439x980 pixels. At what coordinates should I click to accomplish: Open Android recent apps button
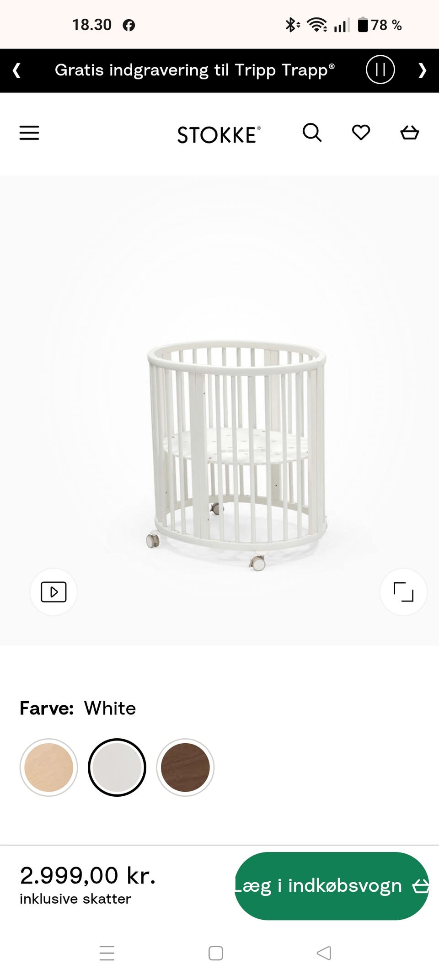[107, 953]
